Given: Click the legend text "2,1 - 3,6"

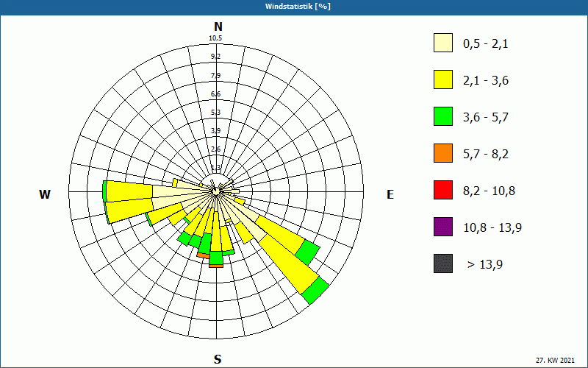Looking at the screenshot, I should pos(486,81).
